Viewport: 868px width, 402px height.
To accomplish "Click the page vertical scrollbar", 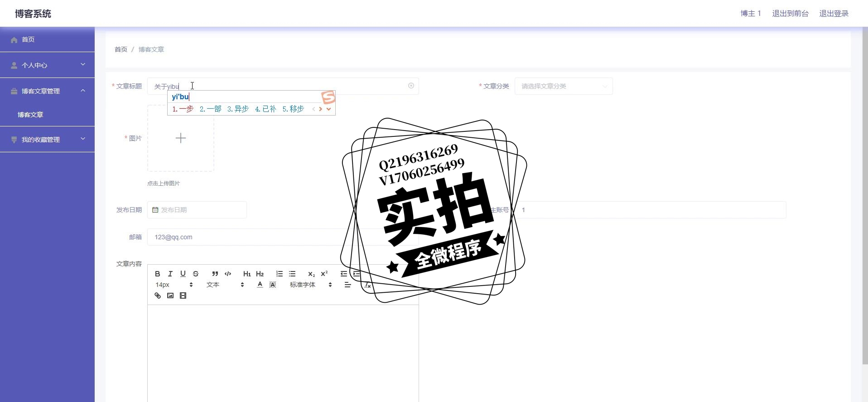I will click(x=865, y=195).
